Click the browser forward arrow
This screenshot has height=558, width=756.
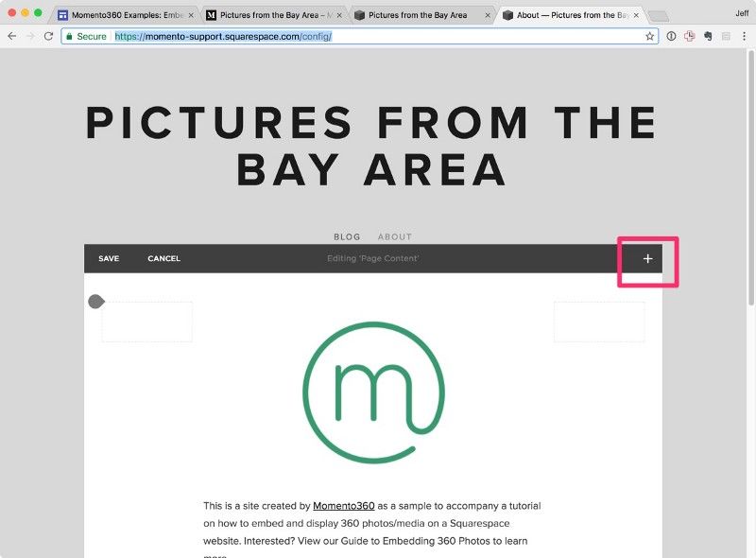coord(30,36)
